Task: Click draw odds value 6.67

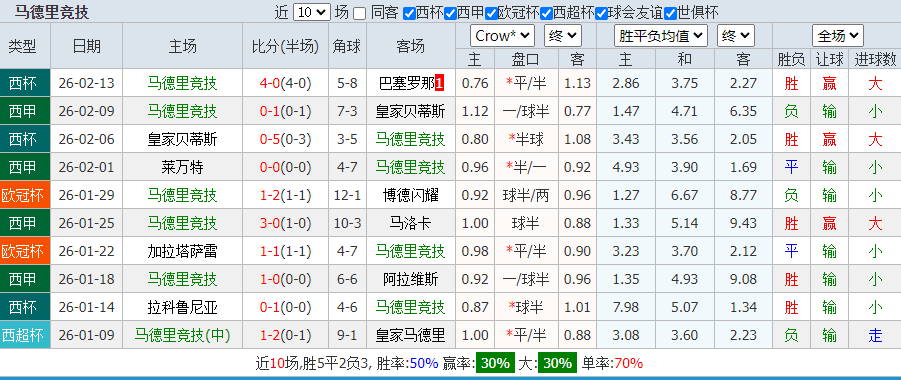Action: pyautogui.click(x=684, y=195)
